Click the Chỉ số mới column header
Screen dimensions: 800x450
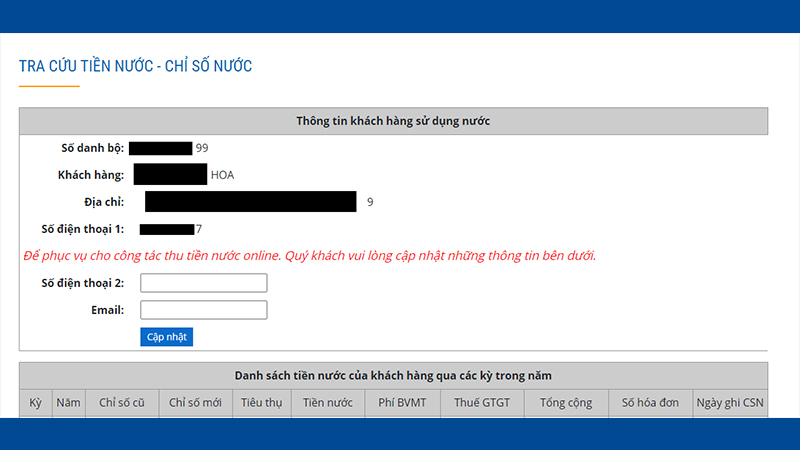point(194,403)
